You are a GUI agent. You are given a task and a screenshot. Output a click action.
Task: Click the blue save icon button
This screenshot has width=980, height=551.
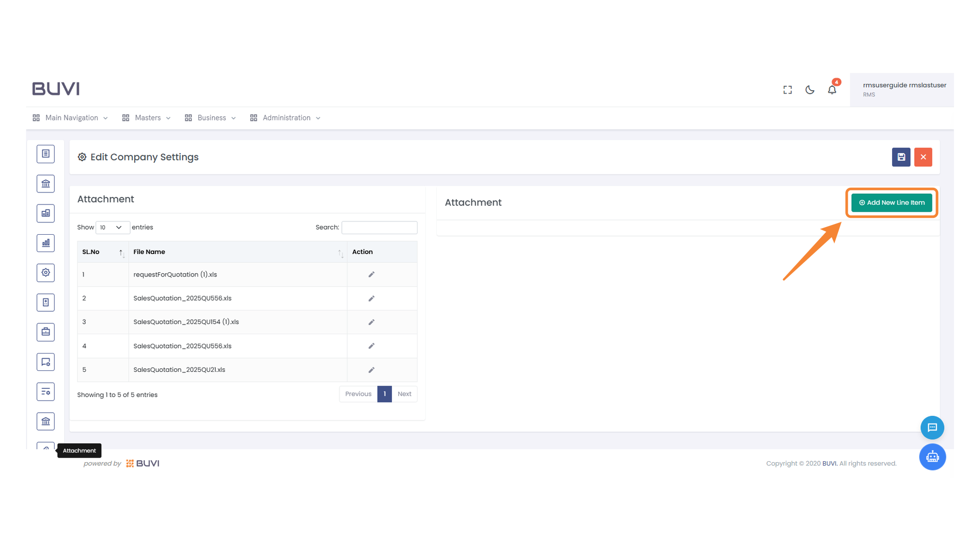pyautogui.click(x=901, y=157)
